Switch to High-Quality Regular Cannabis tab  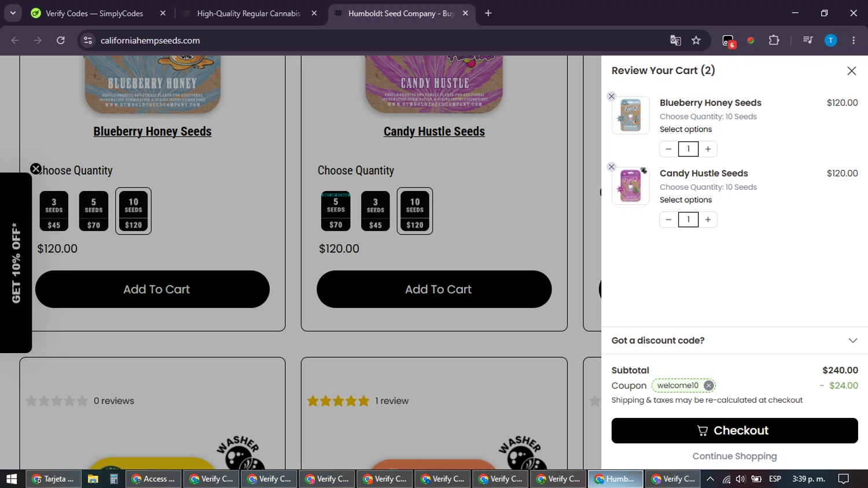coord(249,13)
